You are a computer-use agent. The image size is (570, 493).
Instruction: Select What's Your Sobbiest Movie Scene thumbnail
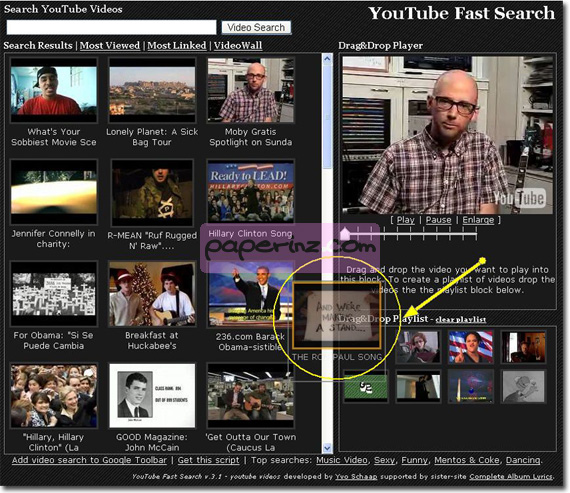(54, 90)
